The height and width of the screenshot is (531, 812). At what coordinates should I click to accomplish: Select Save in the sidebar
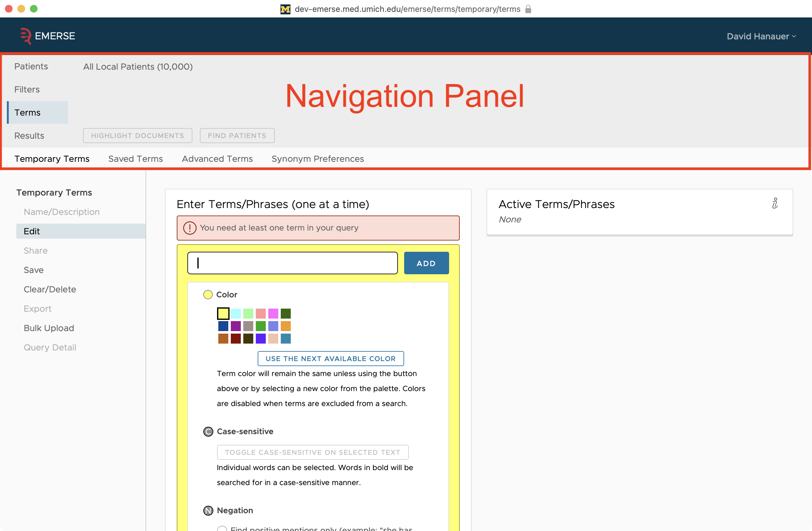pyautogui.click(x=33, y=270)
